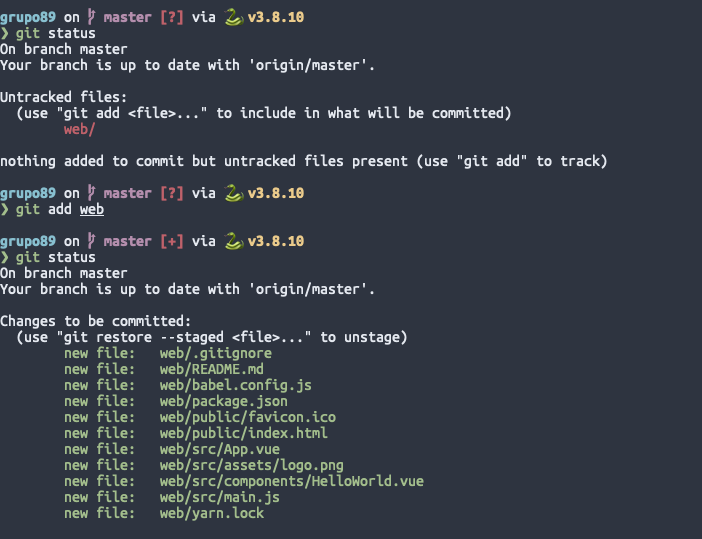Click web/src/App.vue file path

click(220, 449)
